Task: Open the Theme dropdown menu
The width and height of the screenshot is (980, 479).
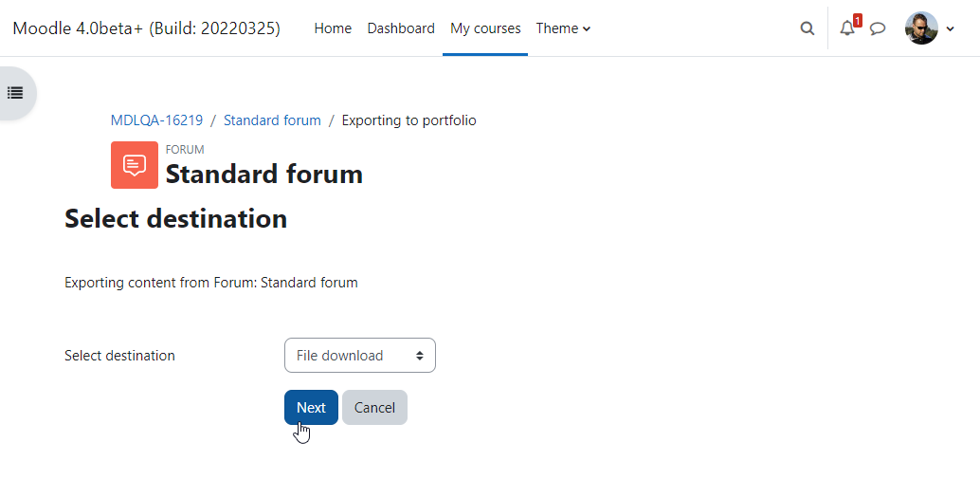Action: pos(563,28)
